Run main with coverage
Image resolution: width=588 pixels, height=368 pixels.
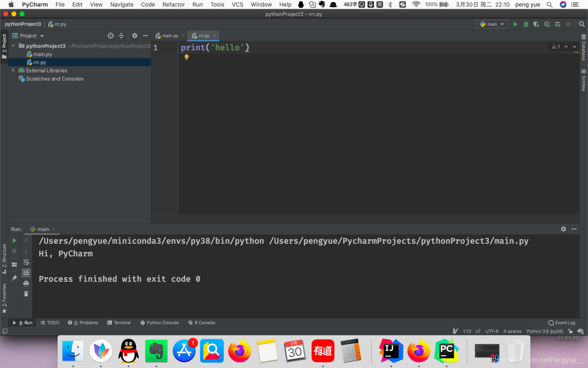(537, 24)
